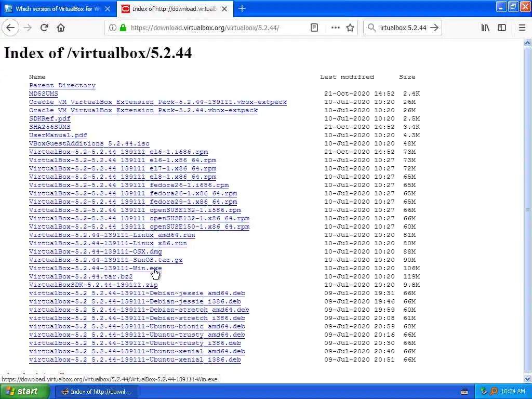
Task: Download VirtualBox-5.2.44-139111-Win.exe
Action: [x=96, y=268]
